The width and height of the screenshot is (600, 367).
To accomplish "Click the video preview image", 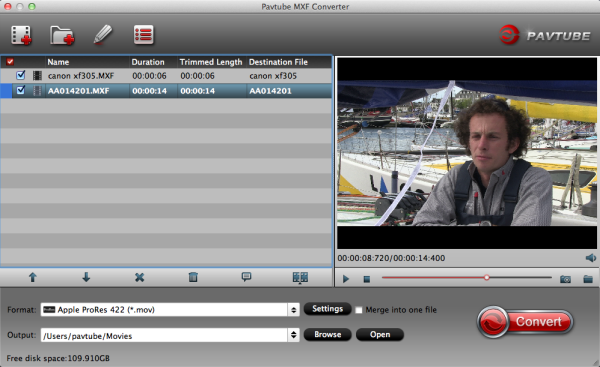I will (467, 153).
